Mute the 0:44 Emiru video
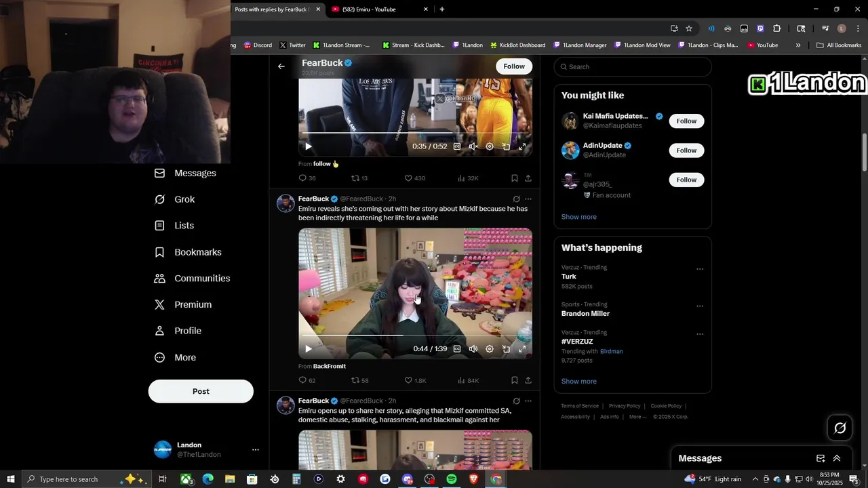The image size is (868, 488). click(x=473, y=349)
